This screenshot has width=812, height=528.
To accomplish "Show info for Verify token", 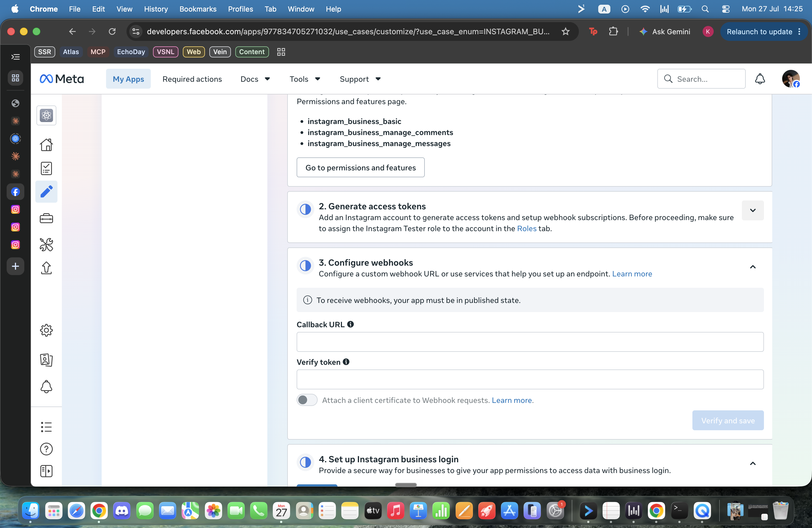I will pos(346,362).
